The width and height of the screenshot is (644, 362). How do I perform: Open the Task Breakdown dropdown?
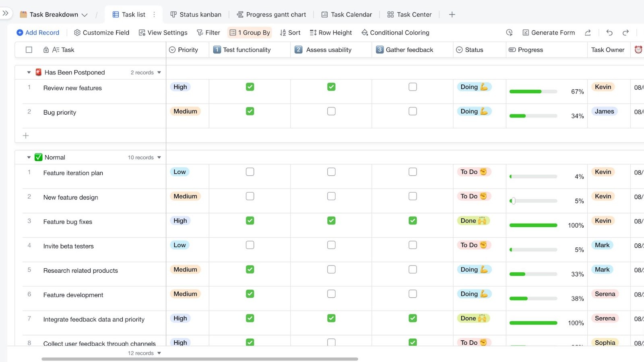(x=85, y=14)
